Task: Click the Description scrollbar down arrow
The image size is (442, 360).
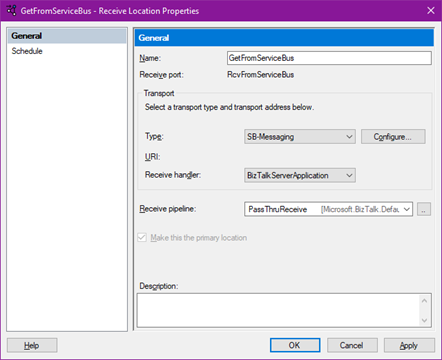Action: pos(424,320)
